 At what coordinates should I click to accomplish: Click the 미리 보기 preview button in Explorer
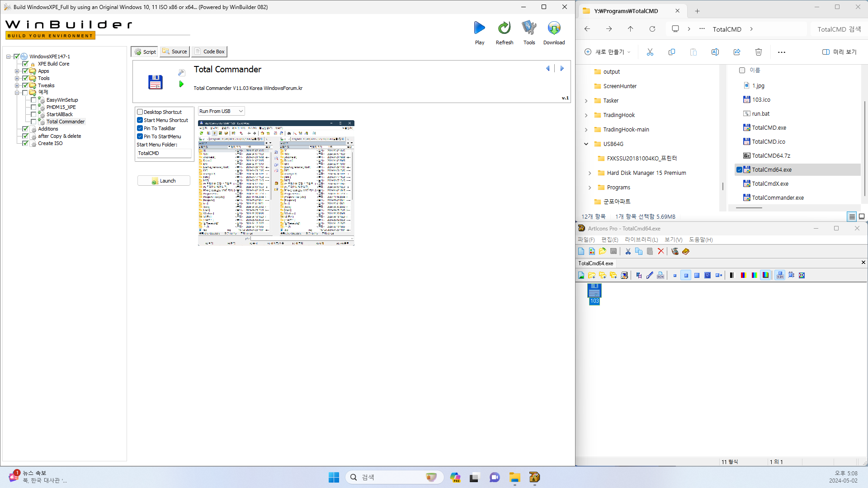coord(840,52)
